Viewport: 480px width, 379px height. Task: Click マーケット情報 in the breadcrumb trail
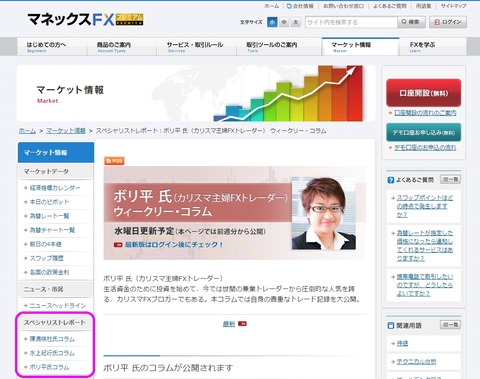(x=66, y=131)
